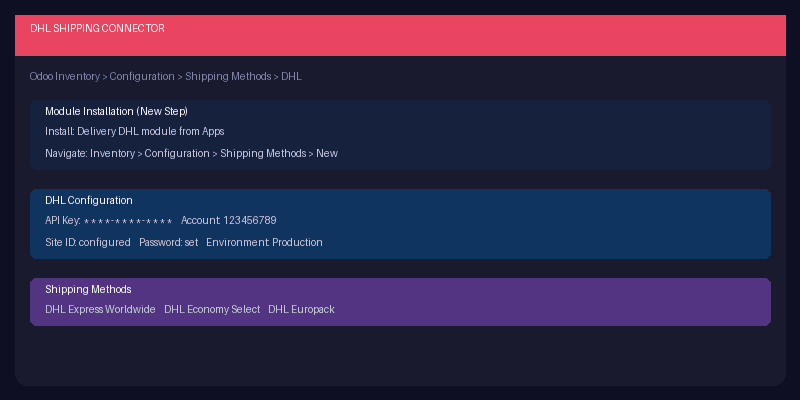Viewport: 800px width, 400px height.
Task: Choose DHL Economy Select method
Action: coord(212,310)
